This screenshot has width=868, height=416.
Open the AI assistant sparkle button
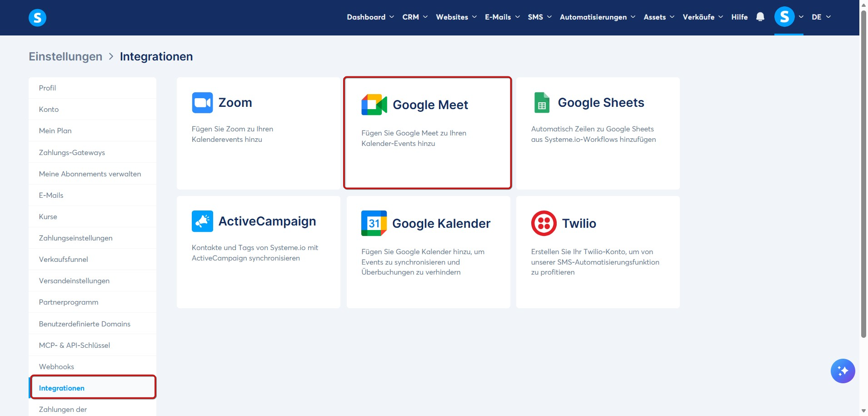pyautogui.click(x=843, y=371)
